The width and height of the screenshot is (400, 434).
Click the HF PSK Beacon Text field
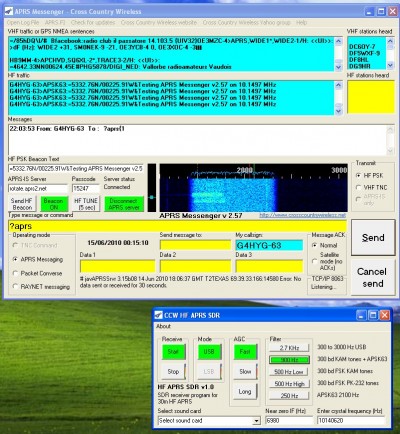[x=76, y=168]
